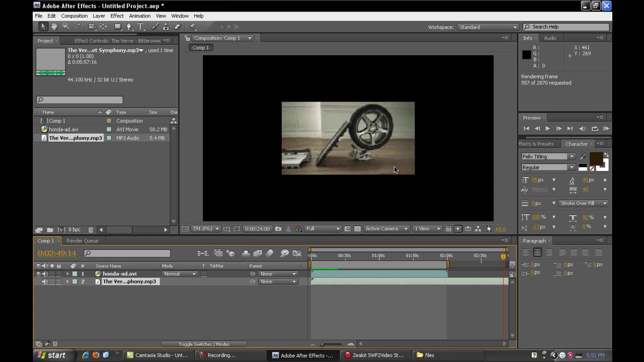The width and height of the screenshot is (644, 362).
Task: Play the preview with the Play button
Action: 547,129
